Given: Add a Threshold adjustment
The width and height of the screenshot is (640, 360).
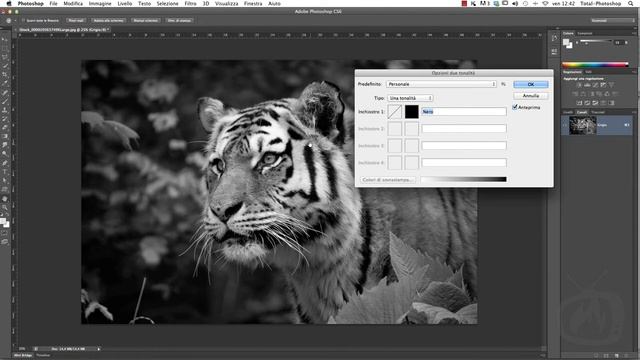Looking at the screenshot, I should (595, 102).
